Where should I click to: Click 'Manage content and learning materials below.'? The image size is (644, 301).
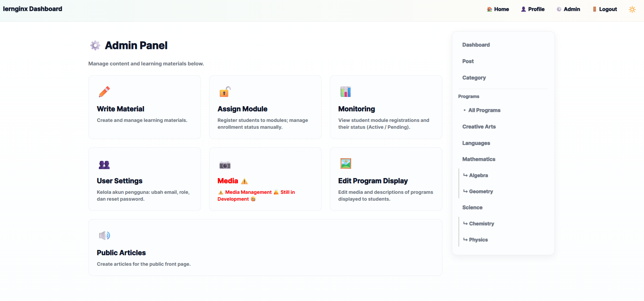pyautogui.click(x=146, y=64)
